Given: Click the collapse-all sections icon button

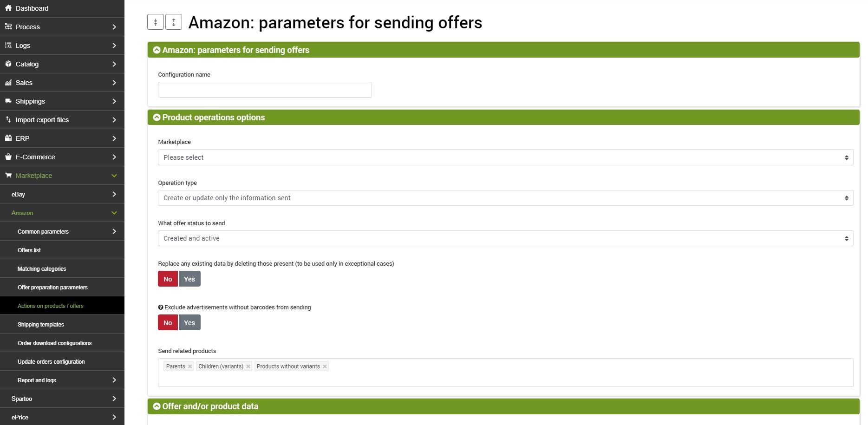Looking at the screenshot, I should [x=156, y=22].
